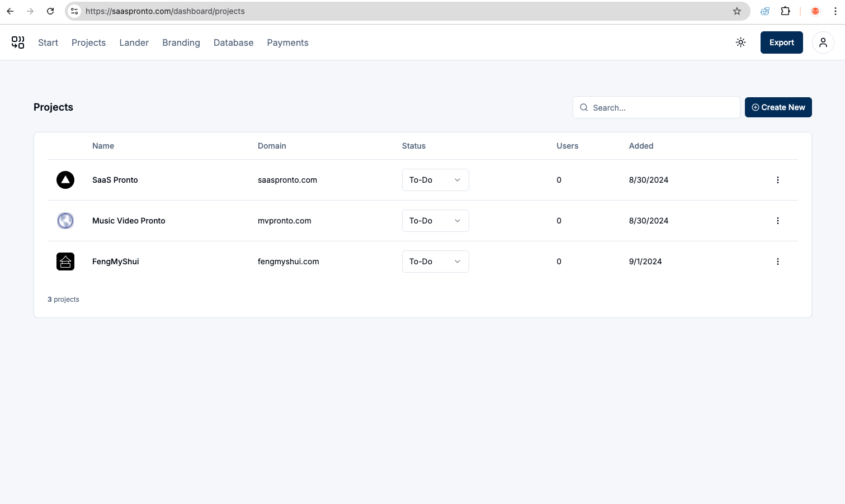Click the mvpronto.com domain cell
The height and width of the screenshot is (504, 845).
point(285,221)
